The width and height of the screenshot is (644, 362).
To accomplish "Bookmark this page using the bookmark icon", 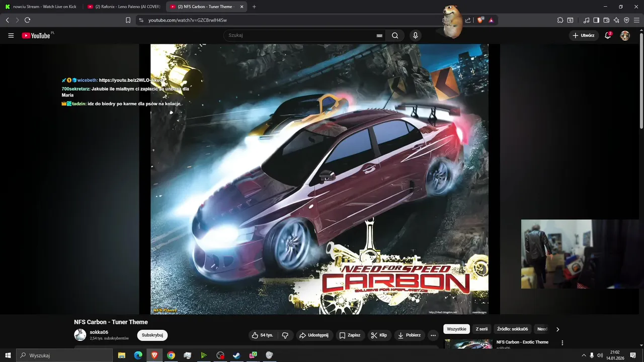I will (x=128, y=20).
